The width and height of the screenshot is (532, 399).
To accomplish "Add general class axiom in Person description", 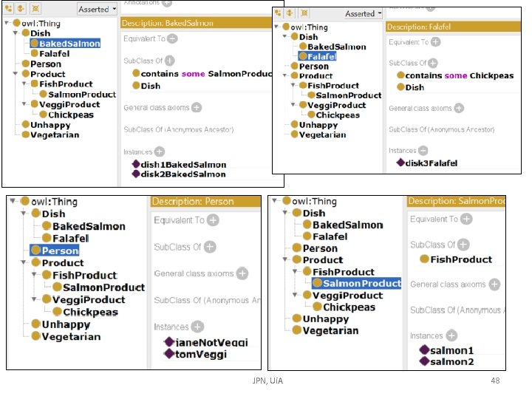I will pyautogui.click(x=242, y=273).
